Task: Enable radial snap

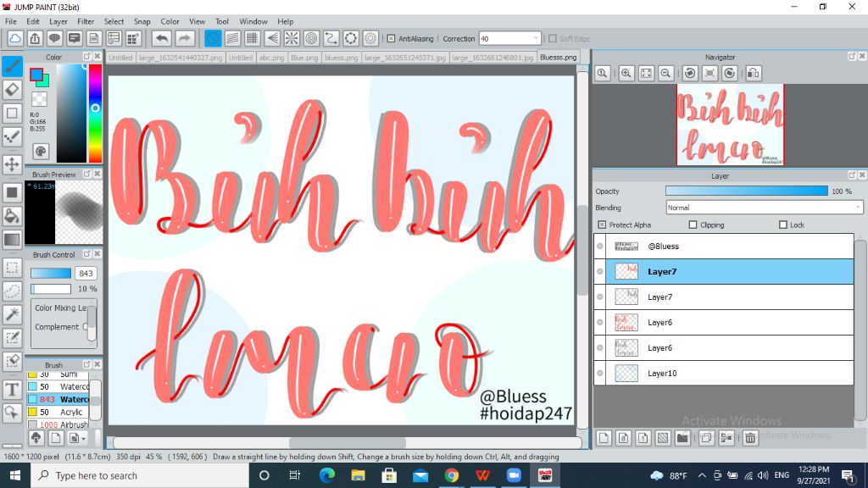Action: tap(292, 39)
